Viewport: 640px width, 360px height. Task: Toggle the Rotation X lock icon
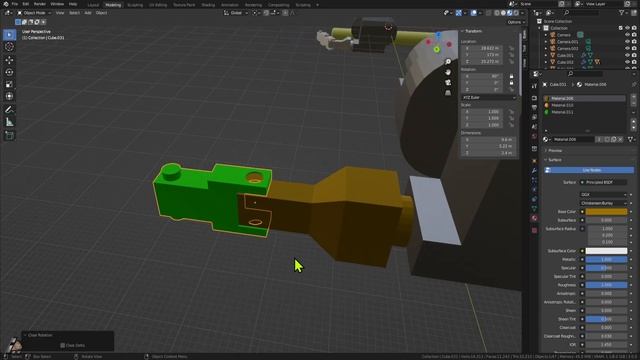[x=511, y=76]
